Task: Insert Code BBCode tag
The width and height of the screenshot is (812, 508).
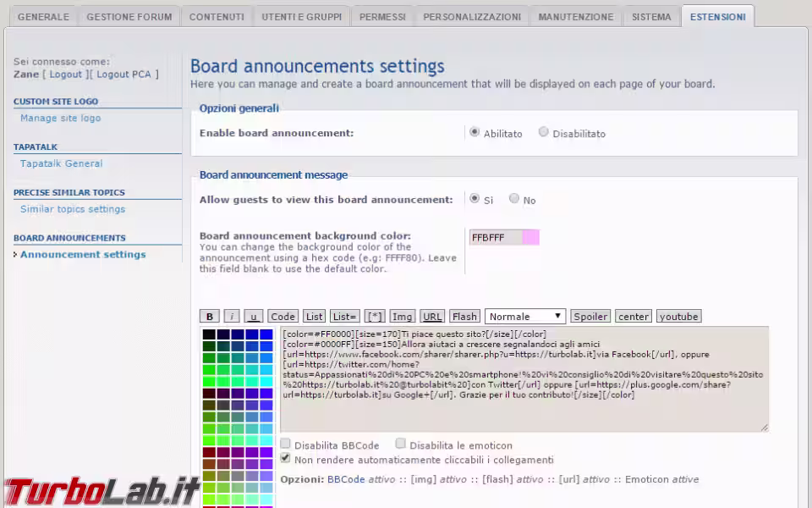Action: [x=283, y=316]
